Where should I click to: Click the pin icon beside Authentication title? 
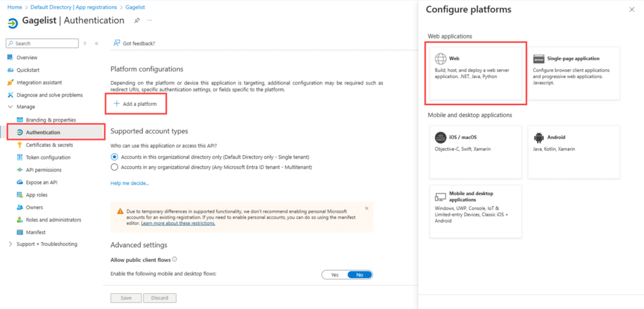[137, 20]
